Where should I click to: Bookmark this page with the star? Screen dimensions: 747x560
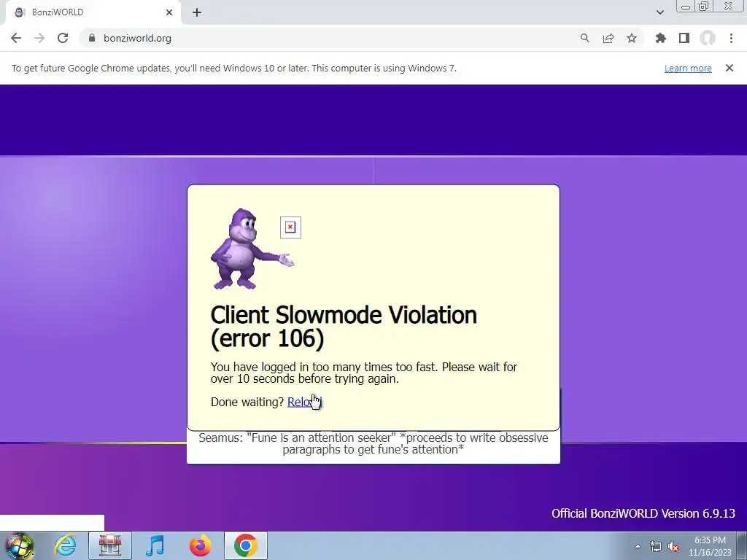[631, 38]
